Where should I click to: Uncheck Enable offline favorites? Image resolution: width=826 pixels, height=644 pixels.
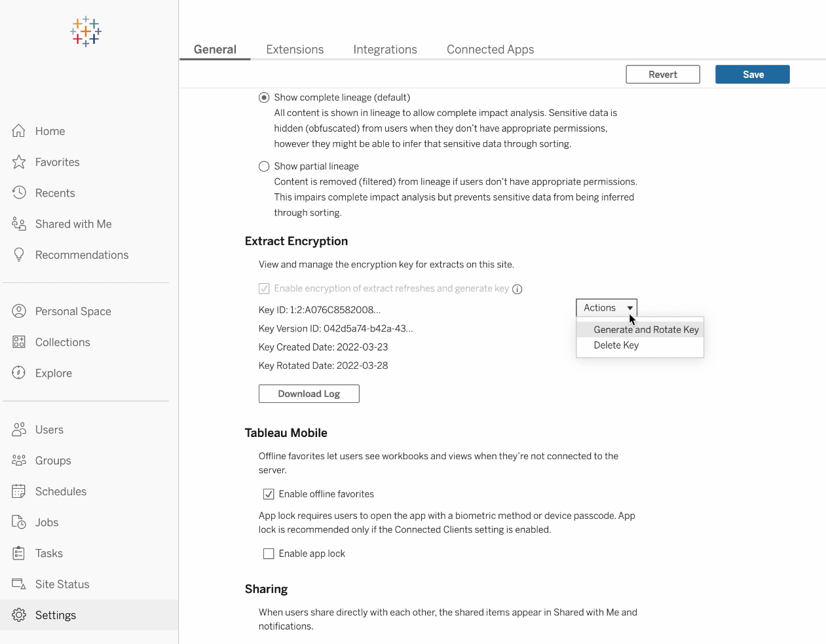269,494
